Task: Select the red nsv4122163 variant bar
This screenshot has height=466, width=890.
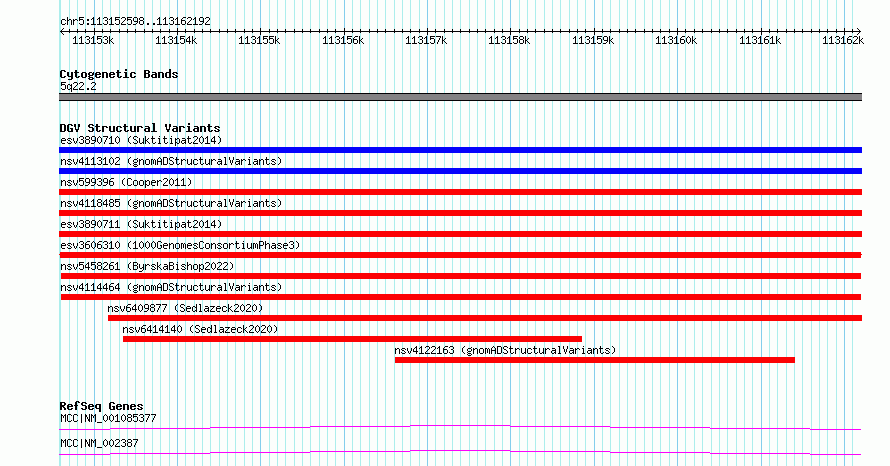Action: [x=595, y=360]
